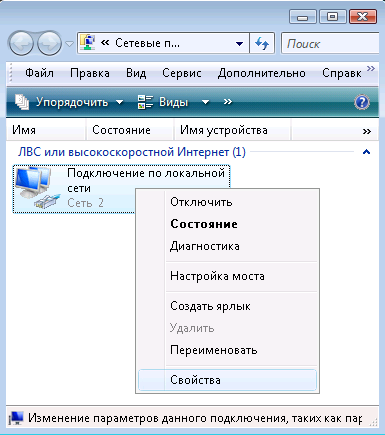Maximize the network connections window
The width and height of the screenshot is (385, 435).
(x=332, y=17)
